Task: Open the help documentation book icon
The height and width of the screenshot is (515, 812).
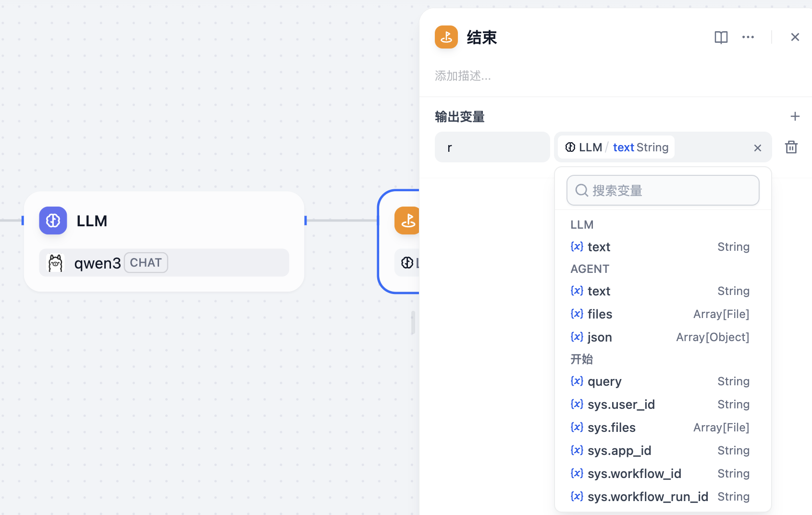Action: [x=721, y=37]
